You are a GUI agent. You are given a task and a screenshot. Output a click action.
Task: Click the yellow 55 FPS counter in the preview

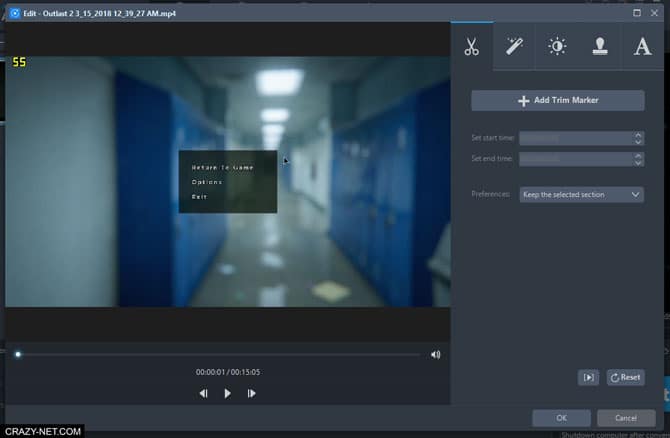click(19, 62)
